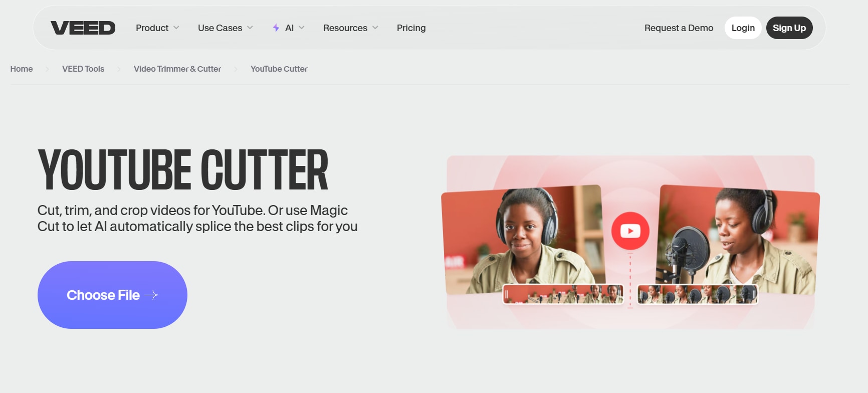Click the arrow on Choose File
868x393 pixels.
pos(151,295)
